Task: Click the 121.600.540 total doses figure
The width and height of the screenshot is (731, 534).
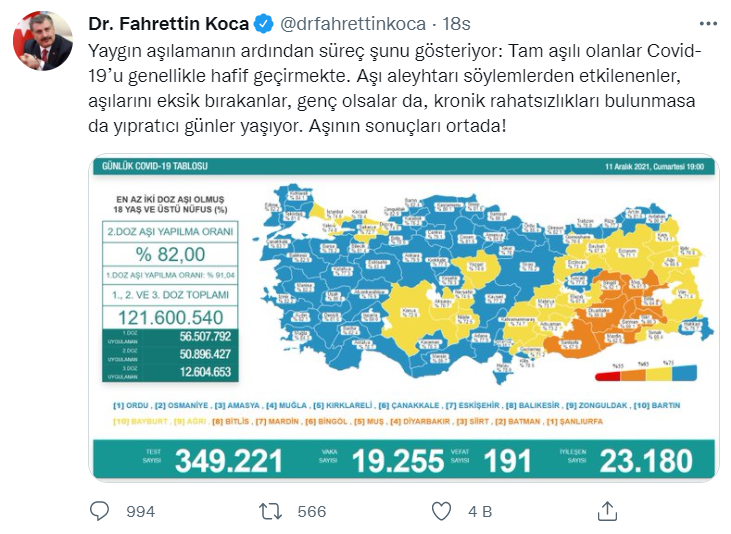Action: coord(171,318)
